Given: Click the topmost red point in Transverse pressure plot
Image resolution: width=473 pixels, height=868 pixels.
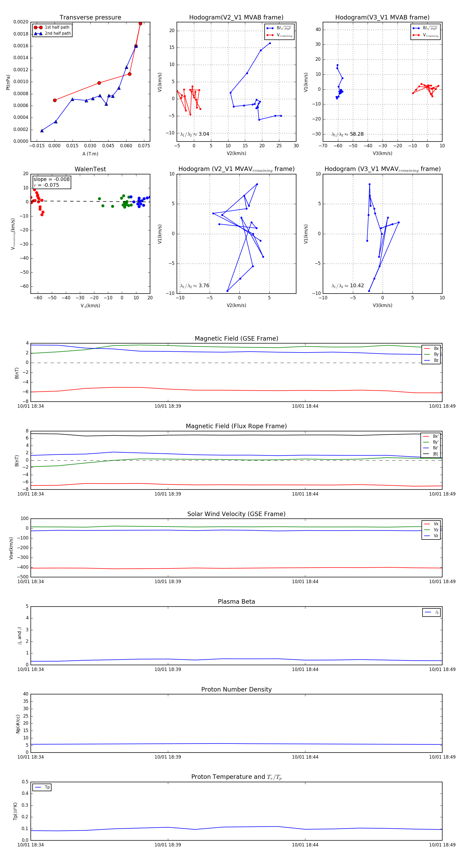Looking at the screenshot, I should [x=140, y=24].
